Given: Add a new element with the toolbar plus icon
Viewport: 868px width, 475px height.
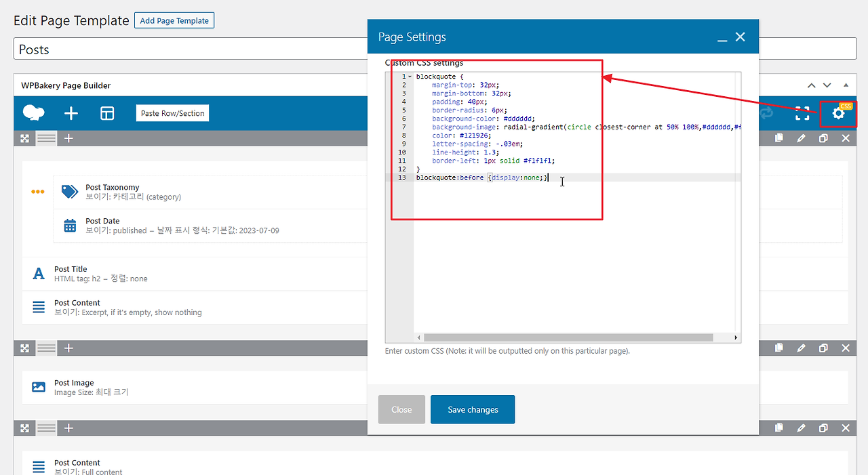Looking at the screenshot, I should point(71,113).
